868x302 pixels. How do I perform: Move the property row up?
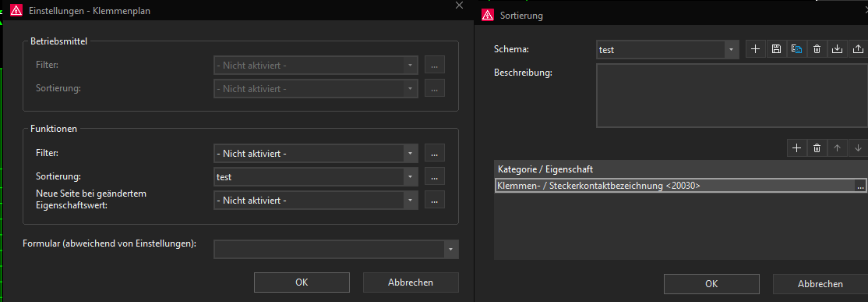[x=838, y=148]
